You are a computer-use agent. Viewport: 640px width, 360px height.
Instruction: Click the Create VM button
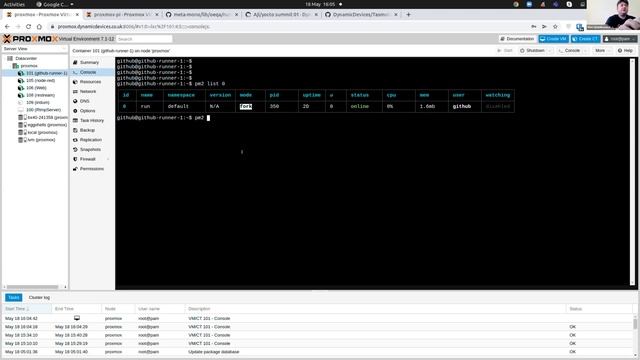pos(553,39)
